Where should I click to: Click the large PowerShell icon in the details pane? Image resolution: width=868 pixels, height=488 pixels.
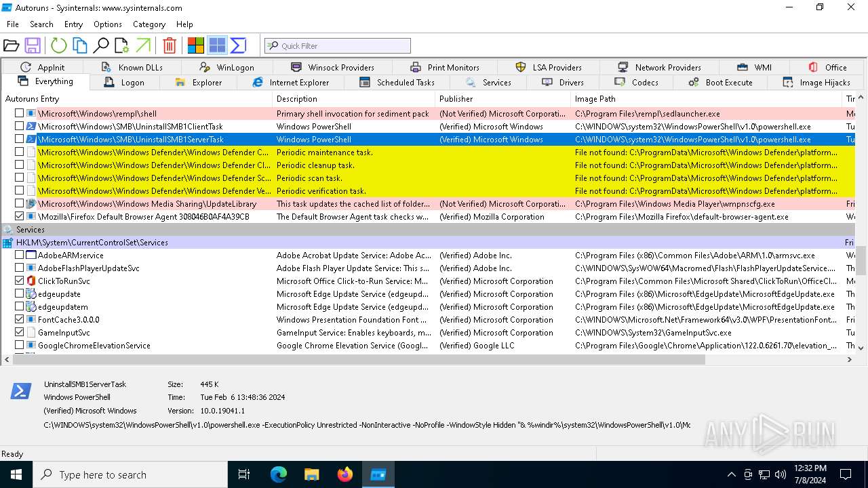pos(20,391)
